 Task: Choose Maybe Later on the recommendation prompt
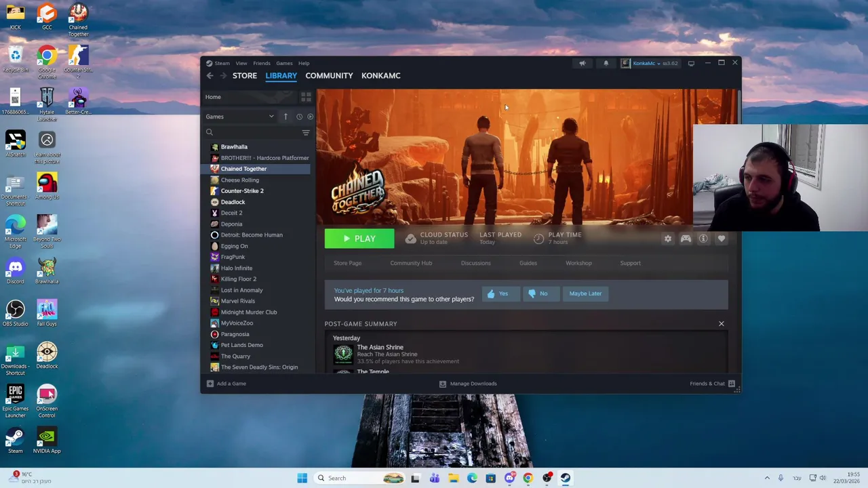pos(585,293)
